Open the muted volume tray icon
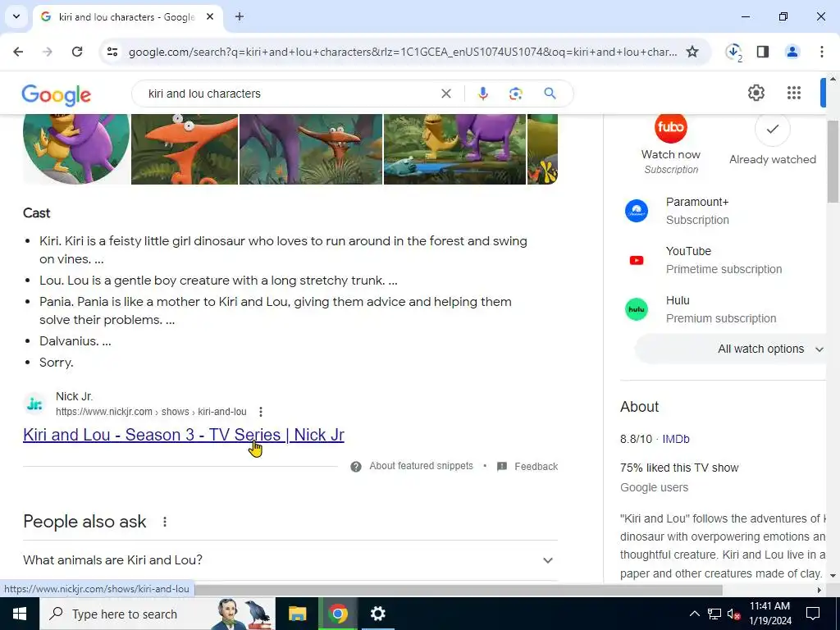Screen dimensions: 840x630 tap(734, 614)
